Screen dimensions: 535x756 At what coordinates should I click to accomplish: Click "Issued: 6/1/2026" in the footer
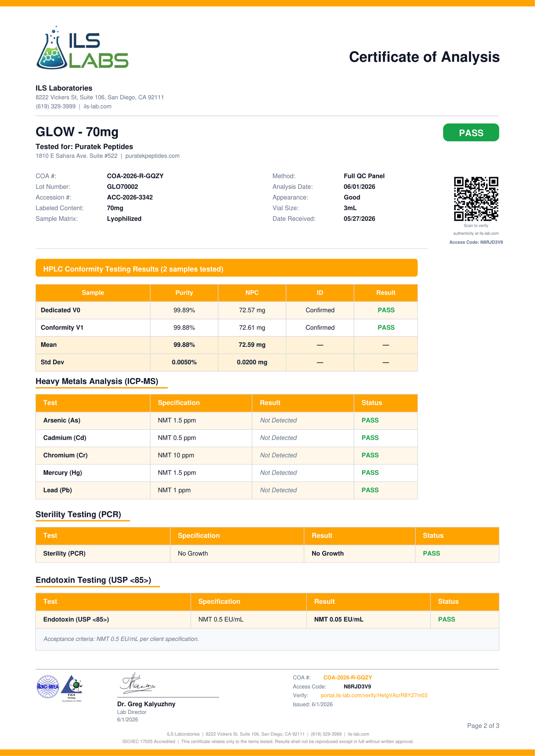coord(313,704)
